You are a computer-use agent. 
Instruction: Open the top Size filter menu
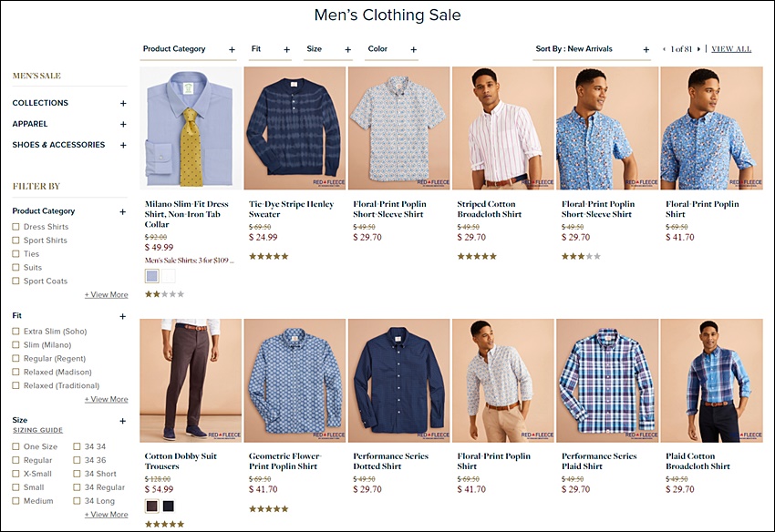[328, 49]
